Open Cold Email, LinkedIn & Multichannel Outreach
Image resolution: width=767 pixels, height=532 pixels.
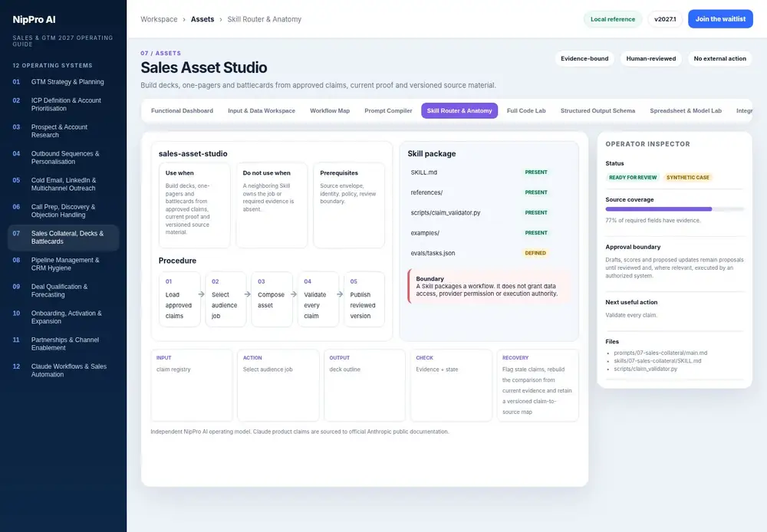click(x=63, y=184)
